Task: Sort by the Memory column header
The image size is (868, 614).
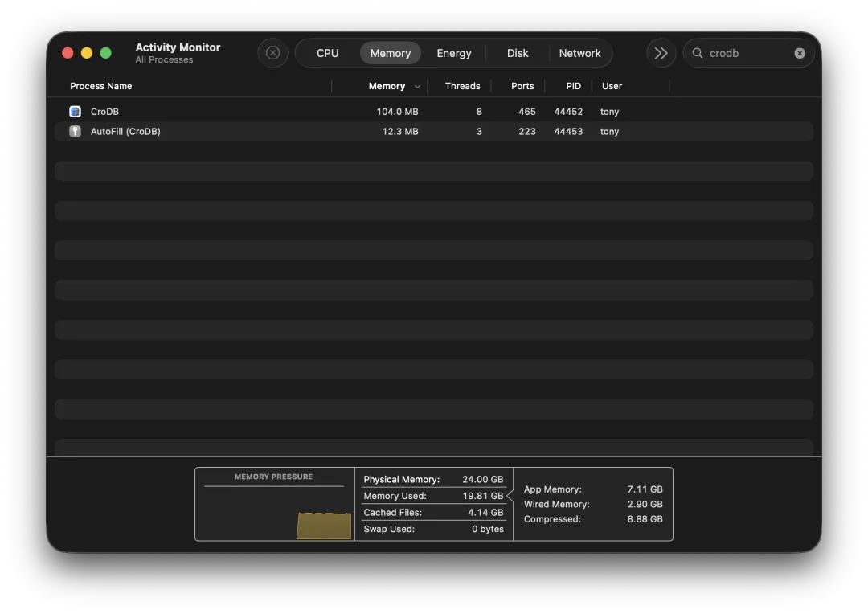Action: point(387,86)
